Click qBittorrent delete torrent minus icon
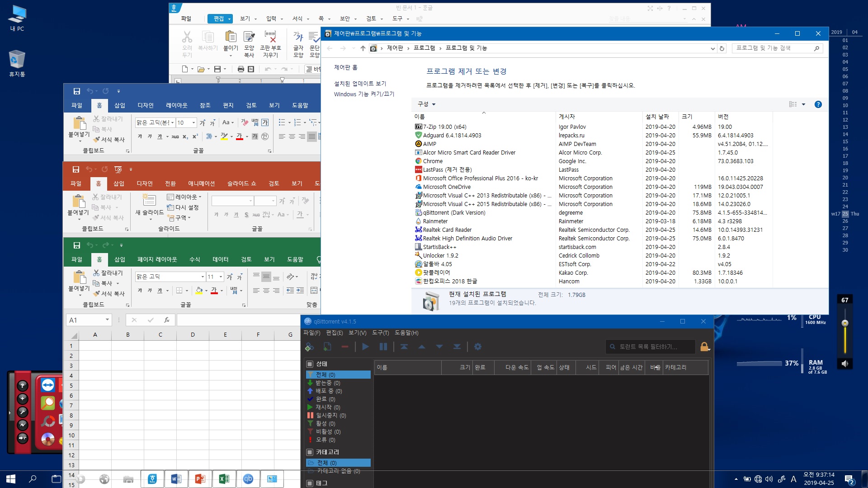This screenshot has height=488, width=868. 345,347
